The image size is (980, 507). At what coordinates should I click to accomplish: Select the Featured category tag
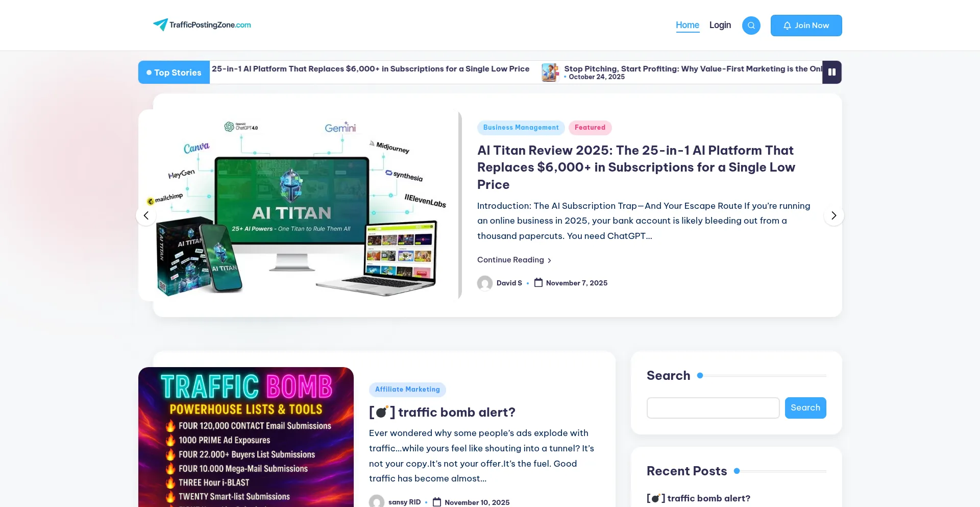[590, 128]
